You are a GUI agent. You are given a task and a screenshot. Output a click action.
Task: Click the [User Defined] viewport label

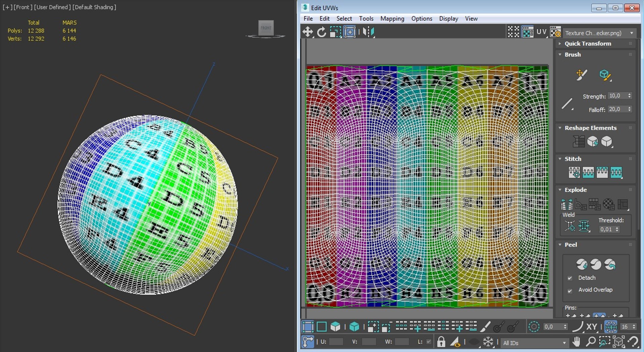pos(52,7)
